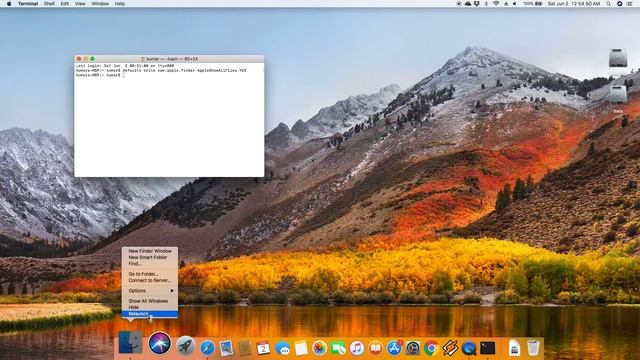Open Finder from the Dock

(x=130, y=342)
